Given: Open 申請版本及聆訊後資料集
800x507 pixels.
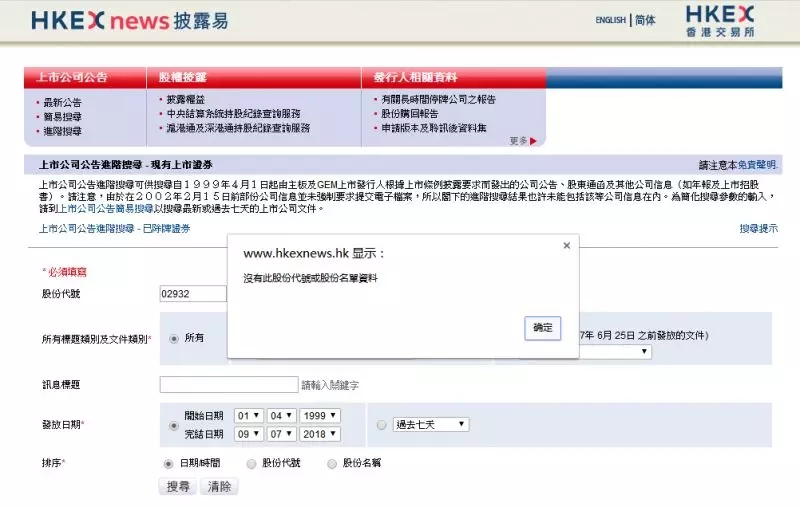Looking at the screenshot, I should tap(434, 128).
